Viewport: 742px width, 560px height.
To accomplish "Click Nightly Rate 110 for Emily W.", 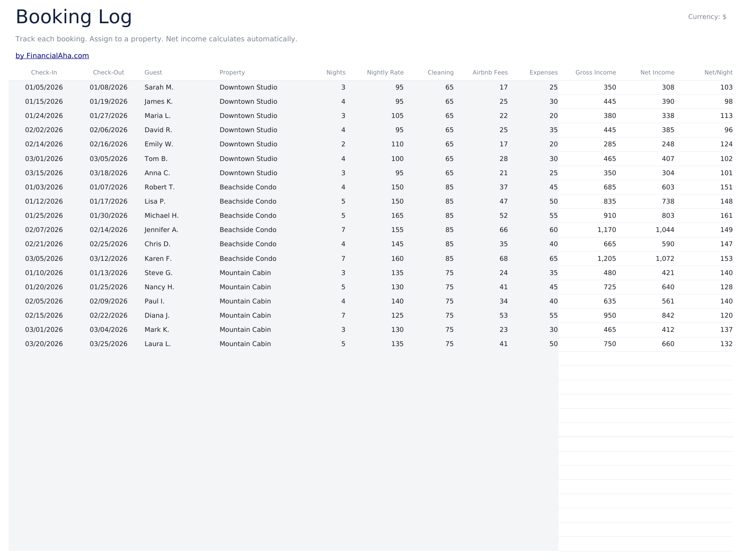I will [397, 144].
